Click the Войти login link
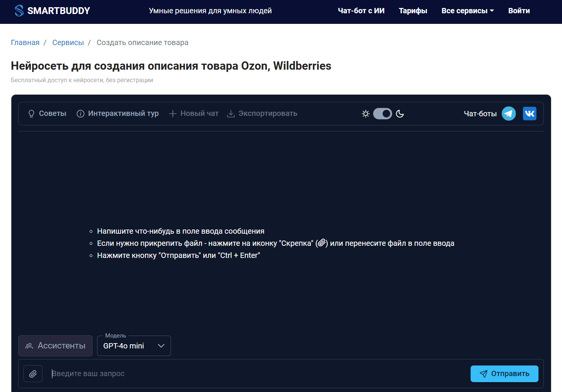The image size is (562, 392). click(519, 11)
